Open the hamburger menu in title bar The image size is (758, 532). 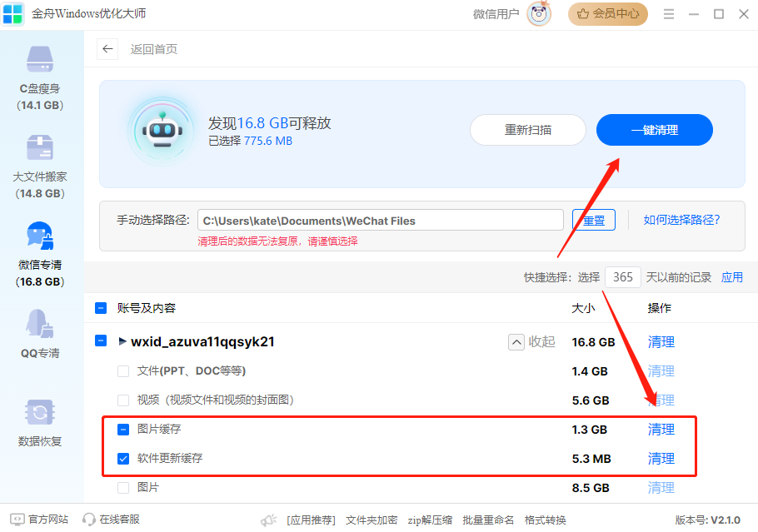click(x=669, y=14)
